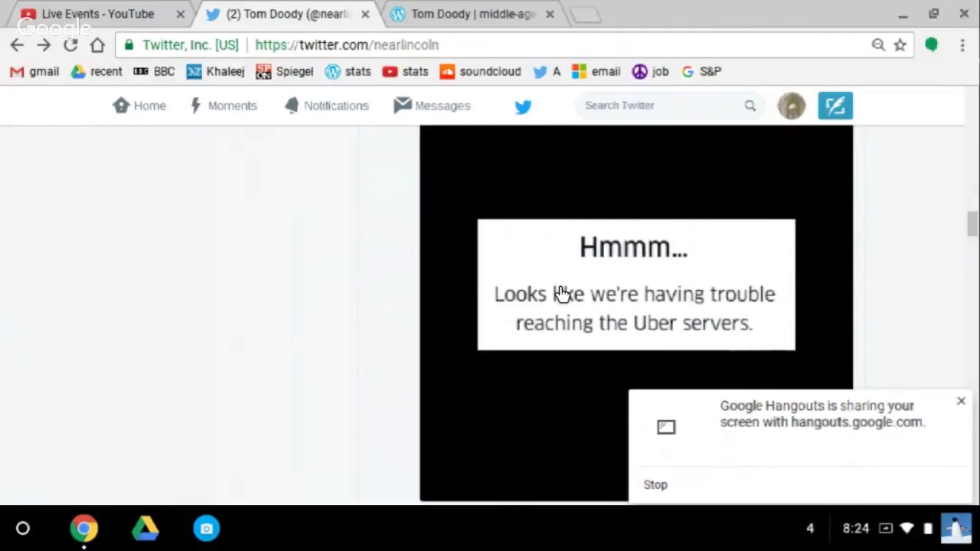Open the soundcloud bookmark
980x551 pixels.
tap(481, 71)
